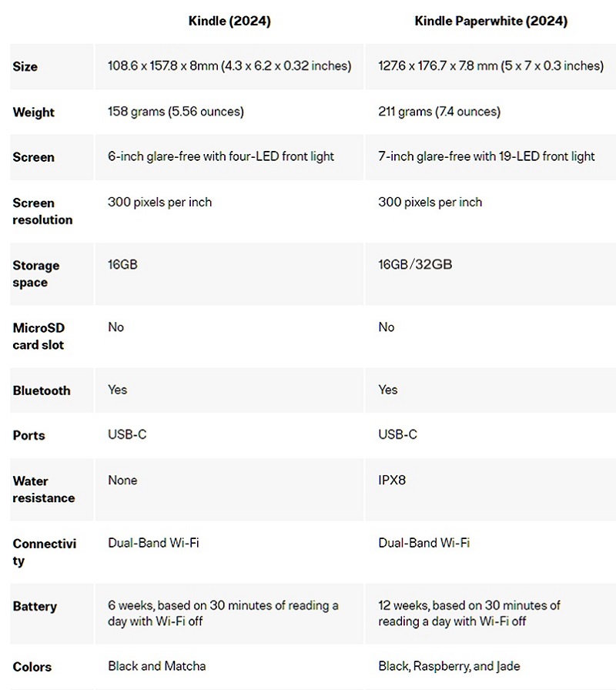
Task: Click the 7-inch glare-free screen description
Action: [487, 156]
